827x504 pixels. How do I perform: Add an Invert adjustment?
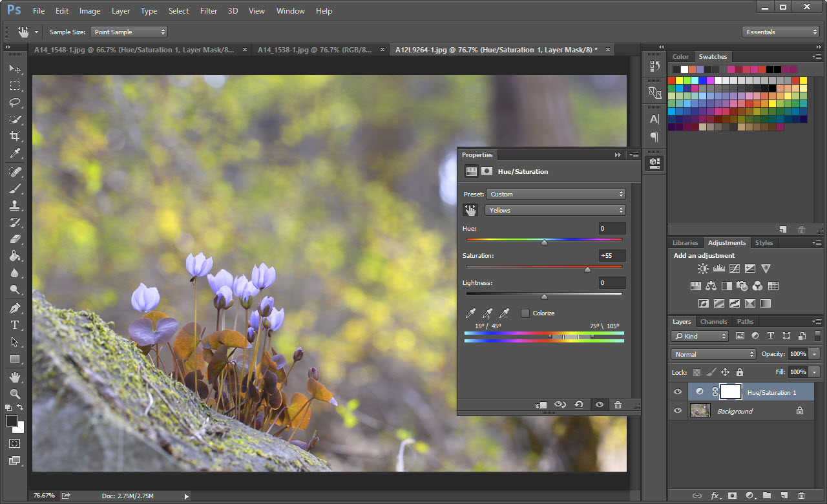[x=703, y=303]
